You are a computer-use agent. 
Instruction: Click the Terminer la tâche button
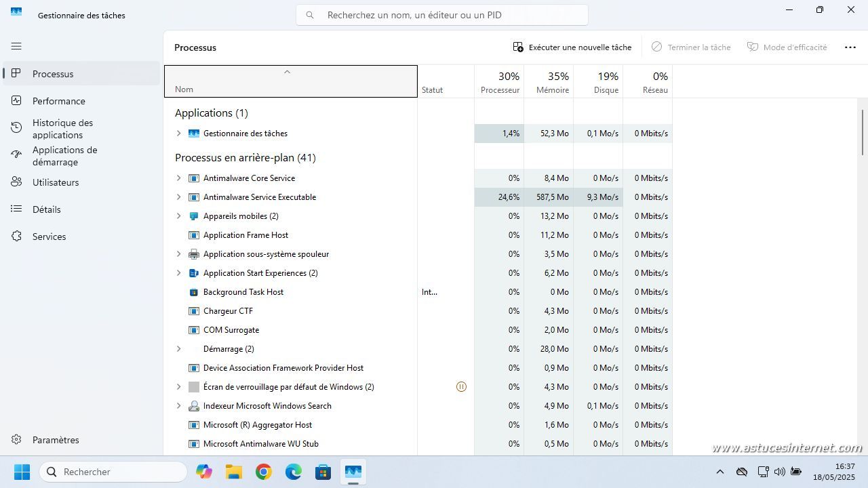point(691,47)
